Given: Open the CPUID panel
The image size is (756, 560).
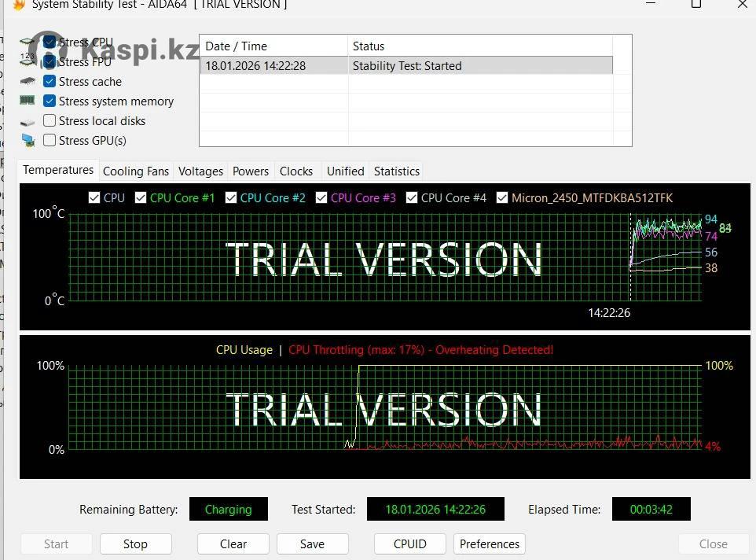Looking at the screenshot, I should pyautogui.click(x=409, y=544).
